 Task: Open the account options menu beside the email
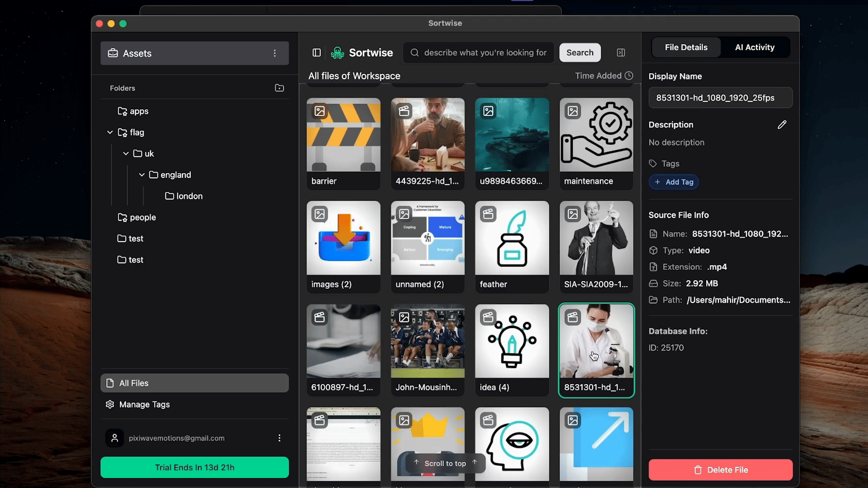click(279, 438)
